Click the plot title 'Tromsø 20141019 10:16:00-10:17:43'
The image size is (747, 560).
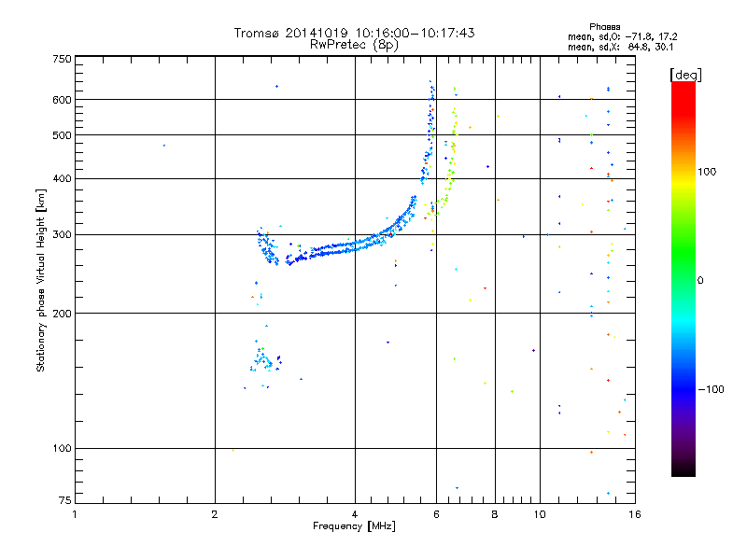[x=354, y=33]
